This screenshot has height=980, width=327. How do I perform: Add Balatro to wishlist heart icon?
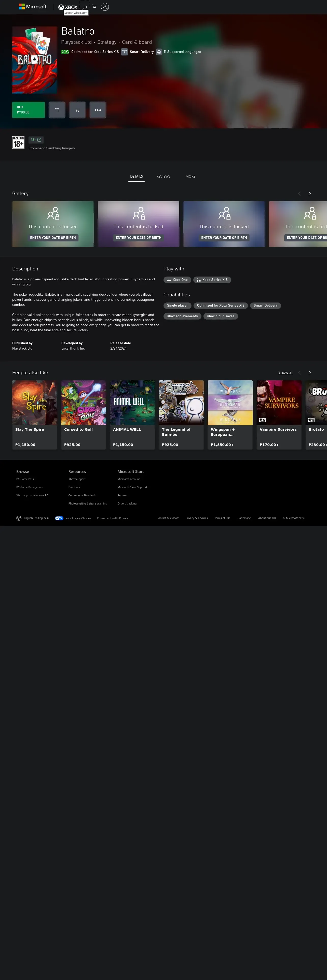coord(57,110)
